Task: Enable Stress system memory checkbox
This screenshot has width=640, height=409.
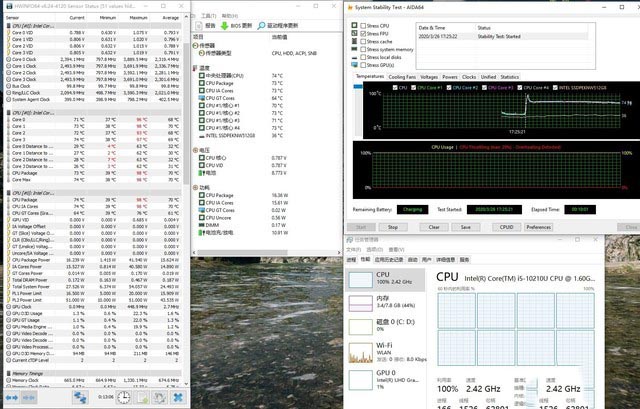Action: (363, 49)
